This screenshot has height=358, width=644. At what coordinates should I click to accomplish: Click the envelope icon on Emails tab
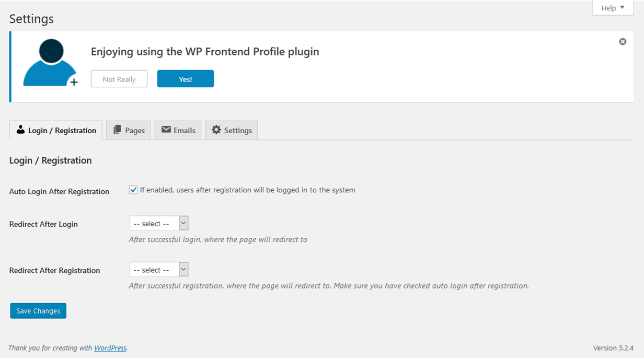pos(166,130)
